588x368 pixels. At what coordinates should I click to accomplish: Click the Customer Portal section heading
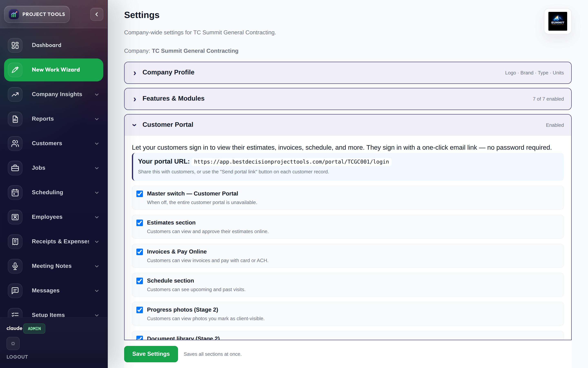(x=168, y=125)
